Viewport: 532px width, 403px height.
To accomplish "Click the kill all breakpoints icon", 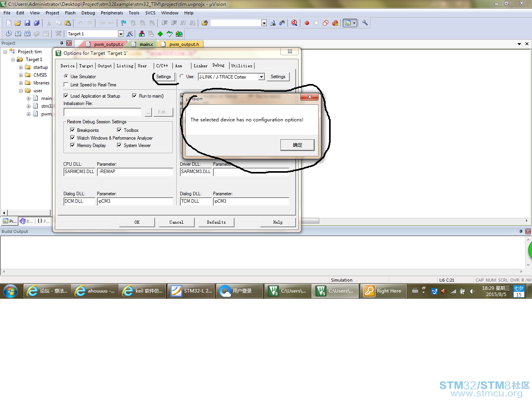I will [x=335, y=23].
